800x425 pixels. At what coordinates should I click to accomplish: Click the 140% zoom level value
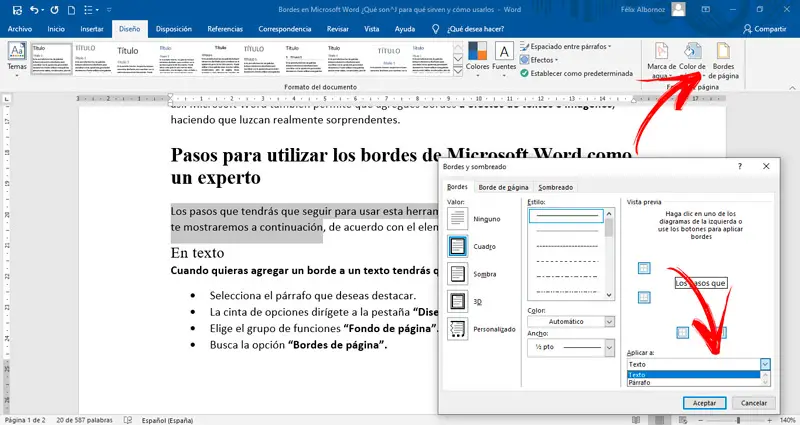pyautogui.click(x=787, y=420)
